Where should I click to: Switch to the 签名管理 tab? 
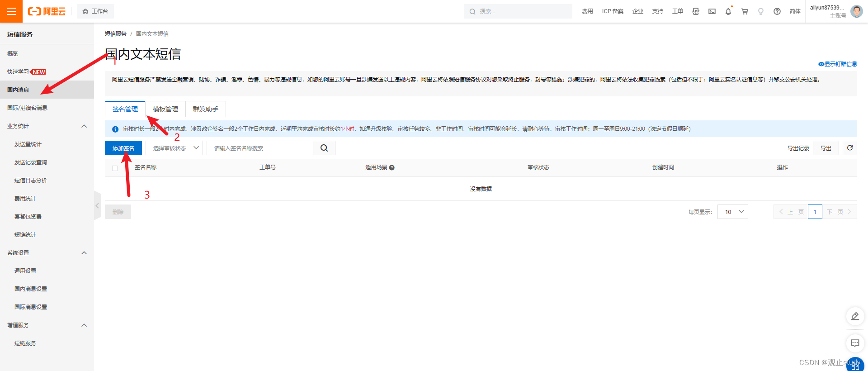pyautogui.click(x=125, y=109)
